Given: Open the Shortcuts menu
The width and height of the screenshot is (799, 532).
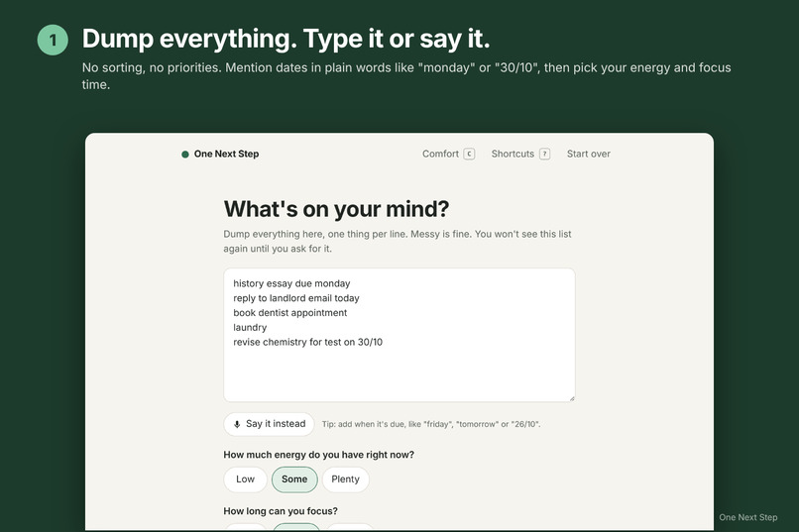Looking at the screenshot, I should 520,154.
